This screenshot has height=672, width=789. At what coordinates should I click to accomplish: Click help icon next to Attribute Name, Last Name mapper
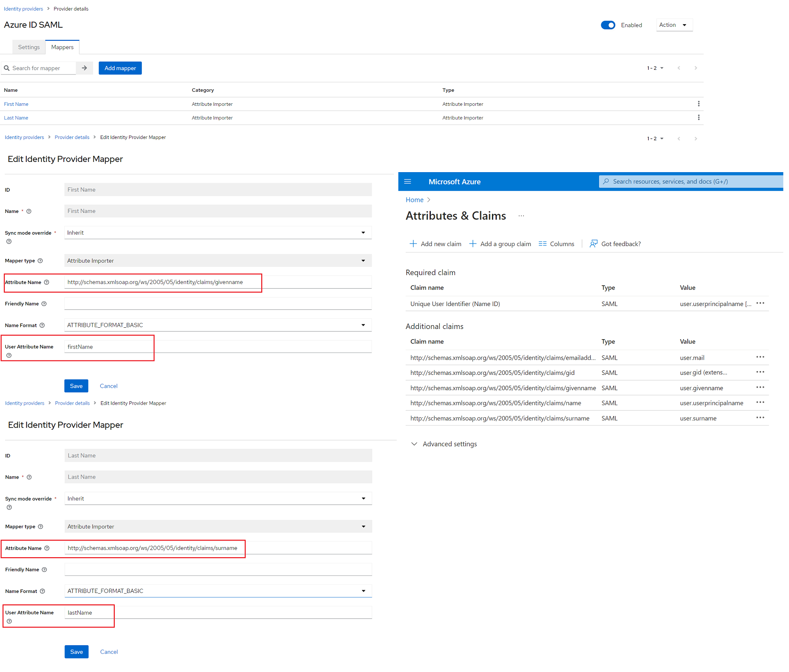point(47,548)
